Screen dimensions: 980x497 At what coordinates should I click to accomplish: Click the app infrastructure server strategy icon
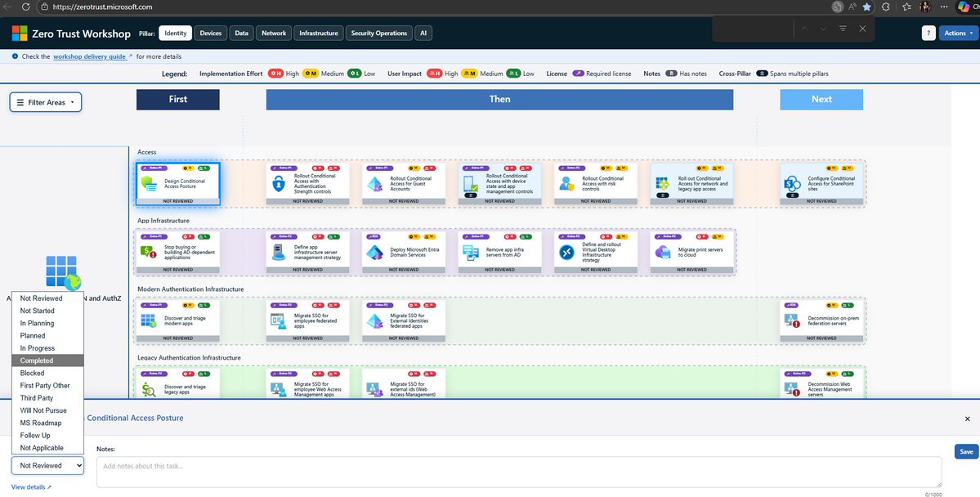pos(279,252)
